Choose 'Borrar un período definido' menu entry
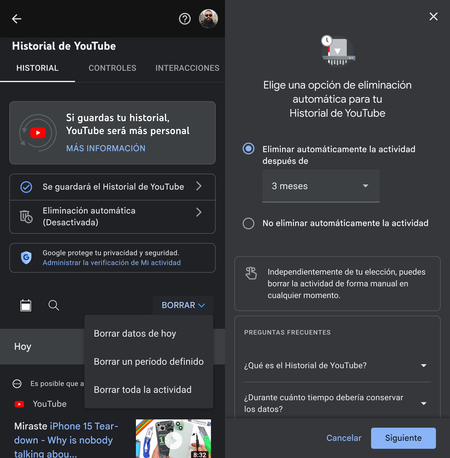Image resolution: width=450 pixels, height=458 pixels. coord(148,362)
